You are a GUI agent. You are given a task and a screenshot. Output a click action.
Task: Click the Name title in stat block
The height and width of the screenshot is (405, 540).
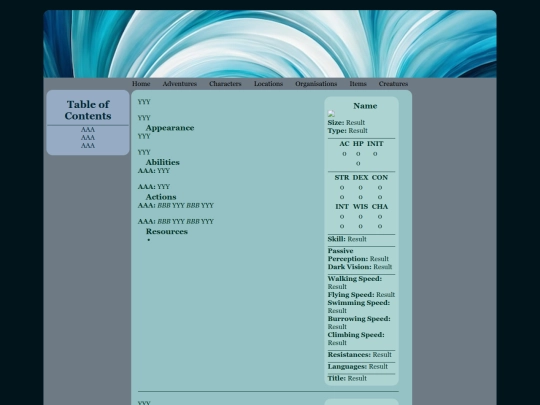[365, 106]
